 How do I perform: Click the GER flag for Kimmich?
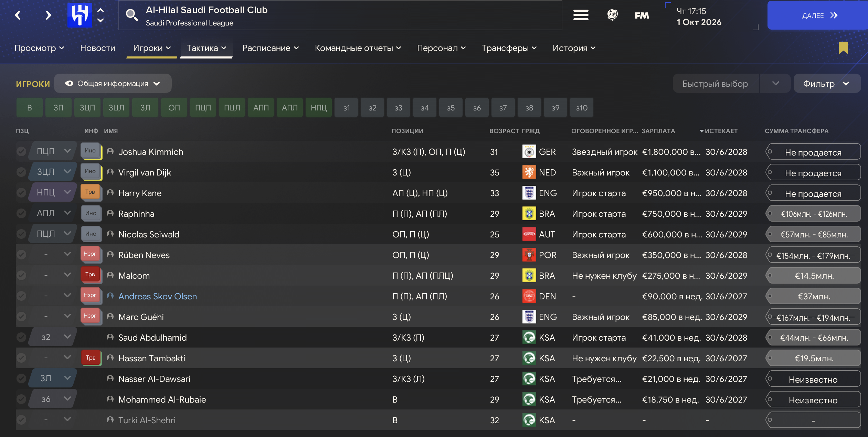pos(529,152)
